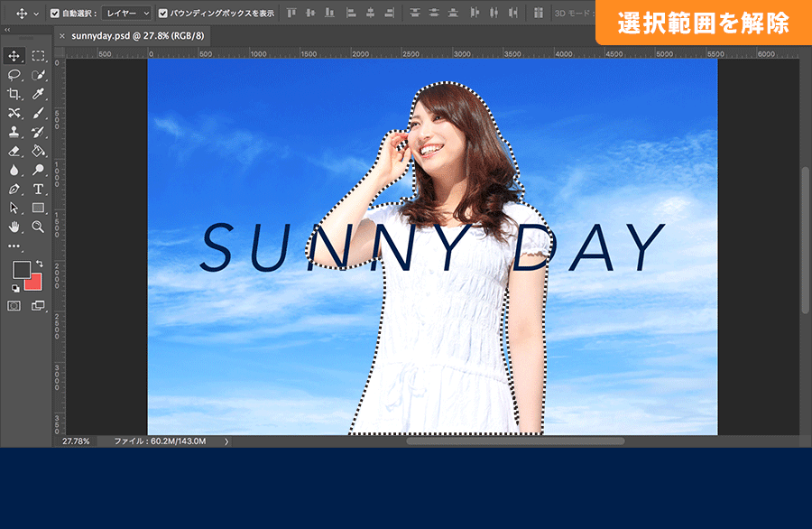The width and height of the screenshot is (812, 529).
Task: Select the Crop tool
Action: click(14, 94)
